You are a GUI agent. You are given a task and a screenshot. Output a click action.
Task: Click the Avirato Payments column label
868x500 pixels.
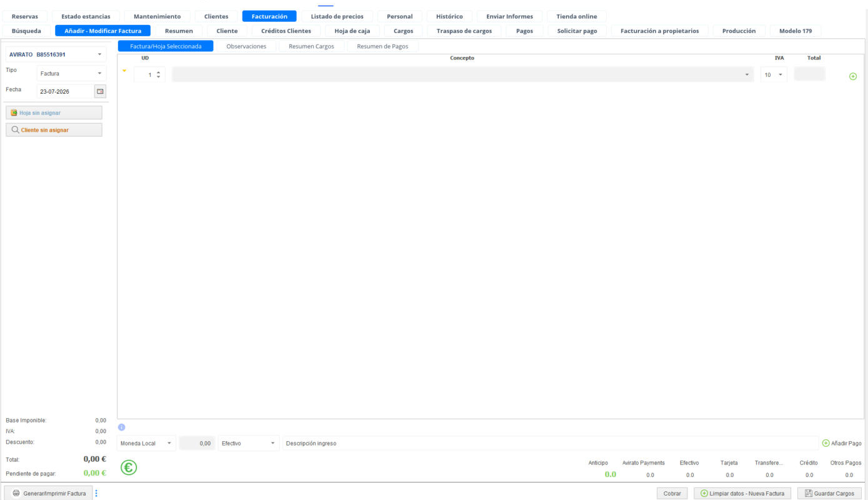pos(644,463)
